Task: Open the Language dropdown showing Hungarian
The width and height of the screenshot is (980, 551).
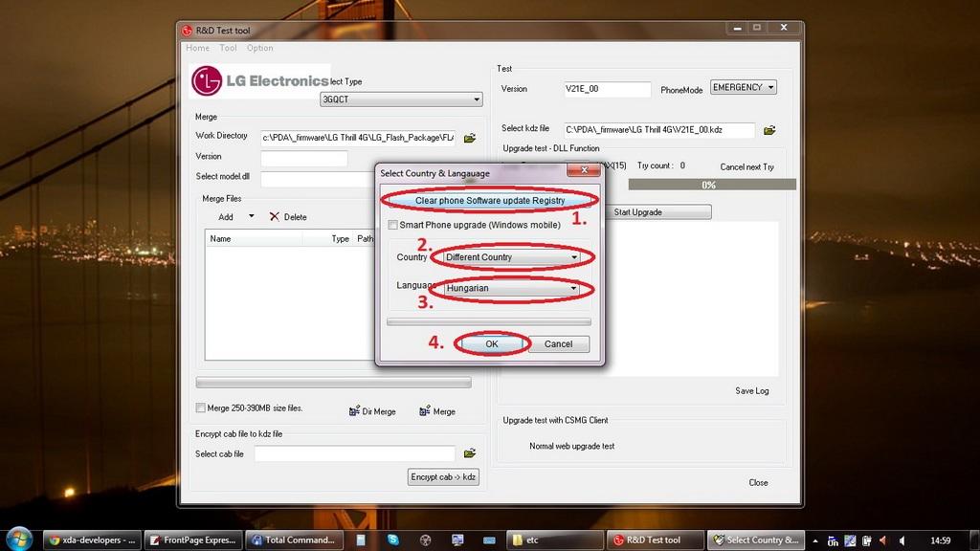Action: coord(511,288)
